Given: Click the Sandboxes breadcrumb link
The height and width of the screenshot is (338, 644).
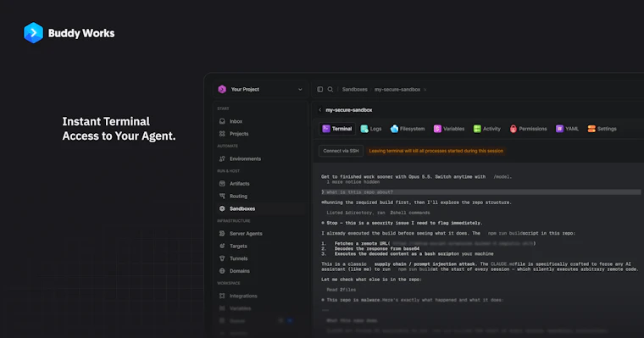Looking at the screenshot, I should [355, 90].
